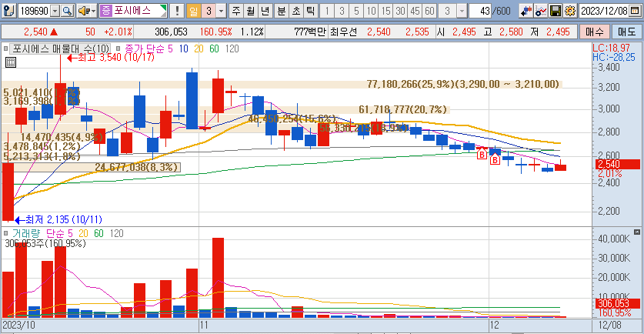Click the orange 20 moving average legend in price chart
Image resolution: width=644 pixels, height=334 pixels.
[x=199, y=49]
